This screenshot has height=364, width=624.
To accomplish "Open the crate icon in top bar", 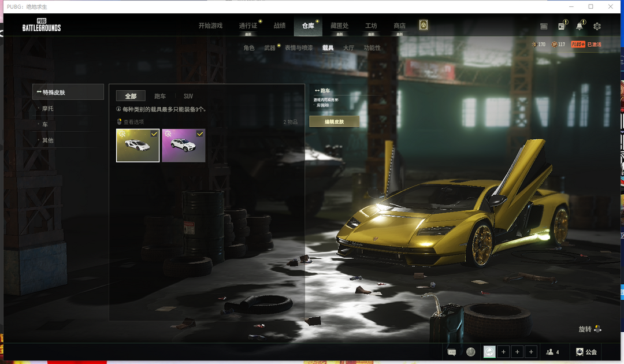I will [544, 26].
